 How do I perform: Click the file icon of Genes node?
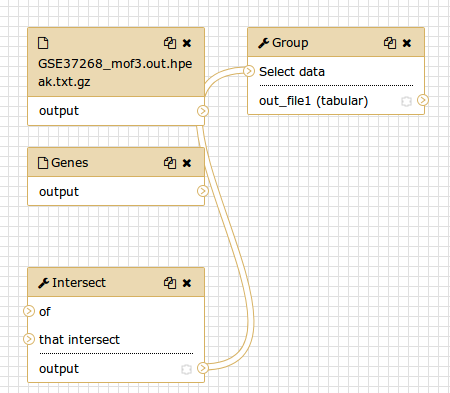point(43,163)
